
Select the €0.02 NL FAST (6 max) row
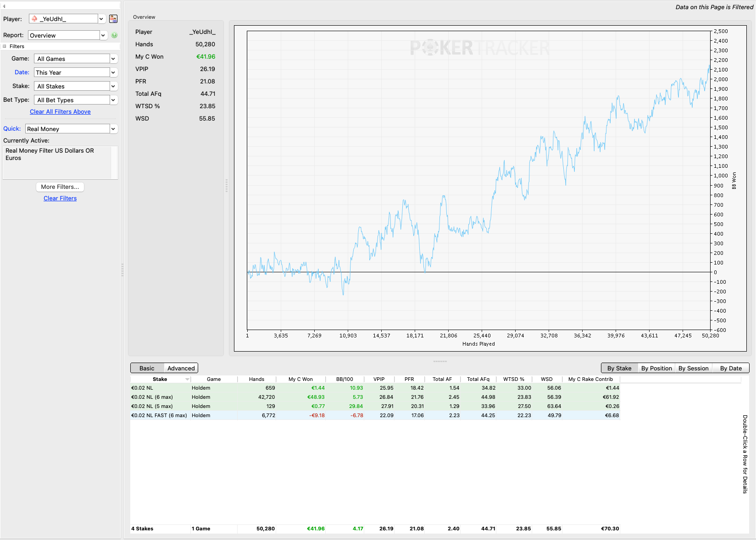click(375, 415)
